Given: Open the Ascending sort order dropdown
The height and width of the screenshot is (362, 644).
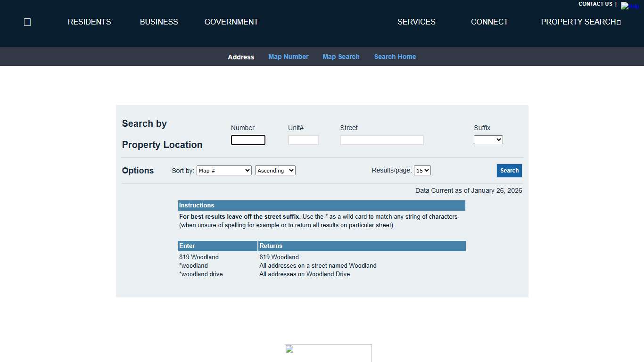Looking at the screenshot, I should point(275,171).
